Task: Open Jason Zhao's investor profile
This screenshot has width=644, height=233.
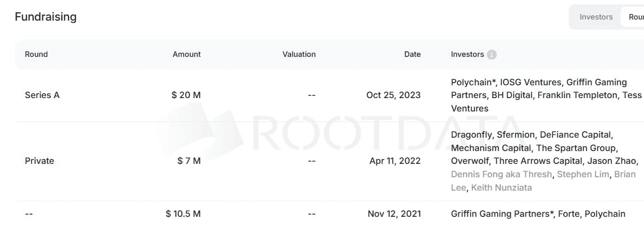Action: point(609,161)
